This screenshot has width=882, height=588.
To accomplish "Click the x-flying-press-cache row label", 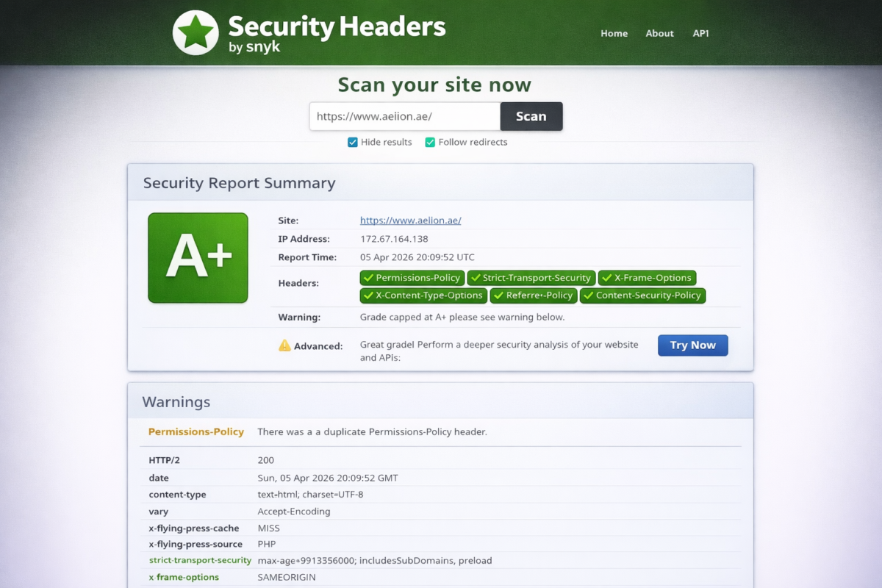I will (193, 528).
